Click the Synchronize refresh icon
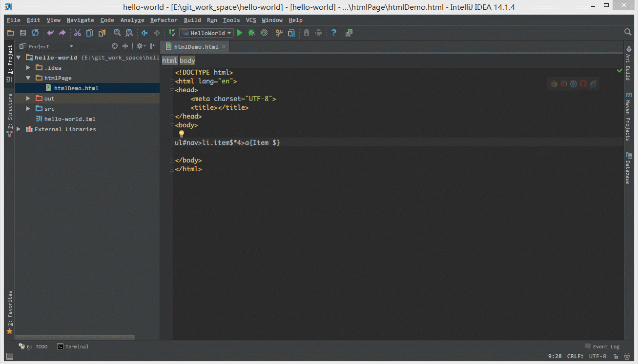 click(35, 33)
